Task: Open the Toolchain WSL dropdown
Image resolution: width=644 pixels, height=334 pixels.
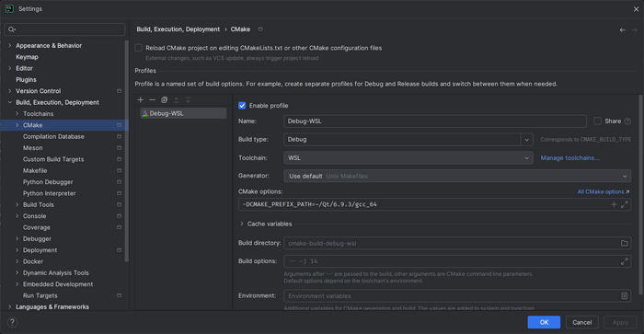Action: [x=408, y=157]
